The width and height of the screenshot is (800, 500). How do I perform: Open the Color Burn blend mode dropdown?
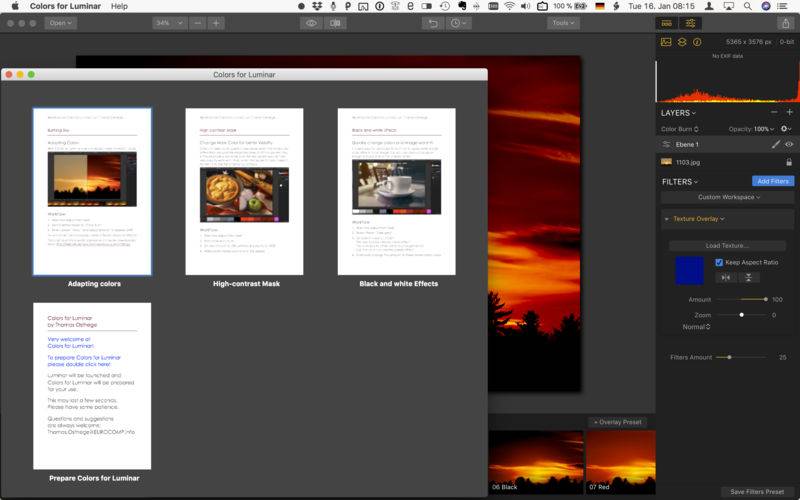pyautogui.click(x=680, y=129)
